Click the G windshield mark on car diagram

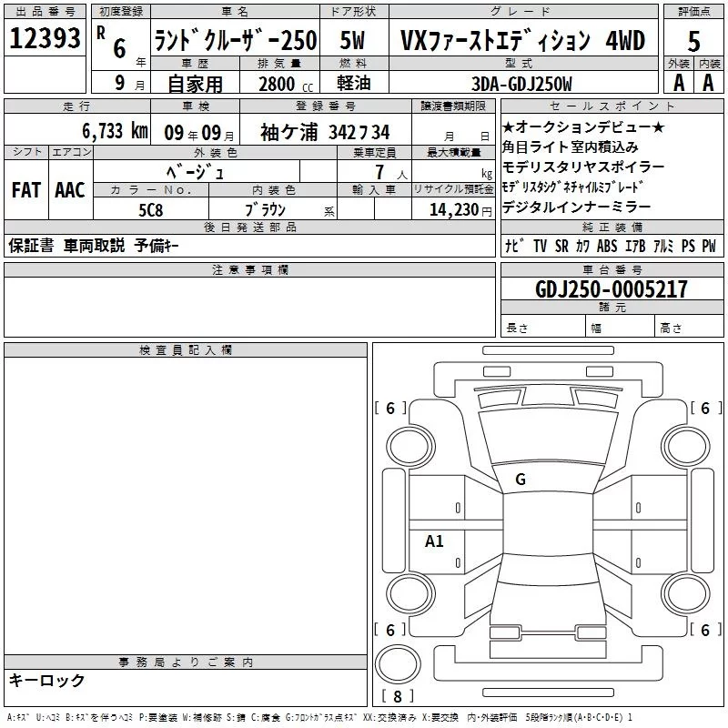(520, 479)
